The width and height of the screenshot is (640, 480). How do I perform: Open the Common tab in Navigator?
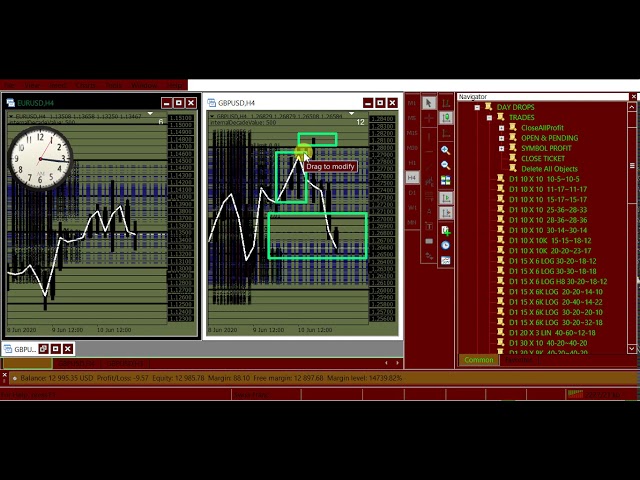[478, 360]
